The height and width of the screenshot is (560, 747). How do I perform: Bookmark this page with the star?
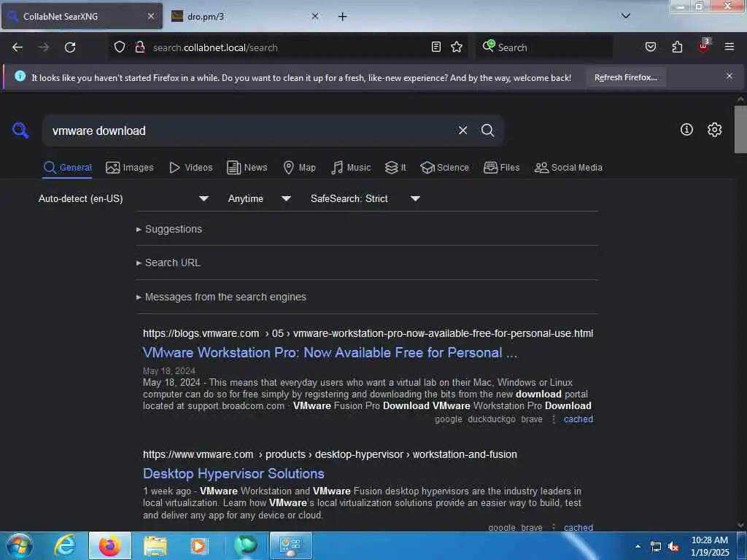click(457, 47)
